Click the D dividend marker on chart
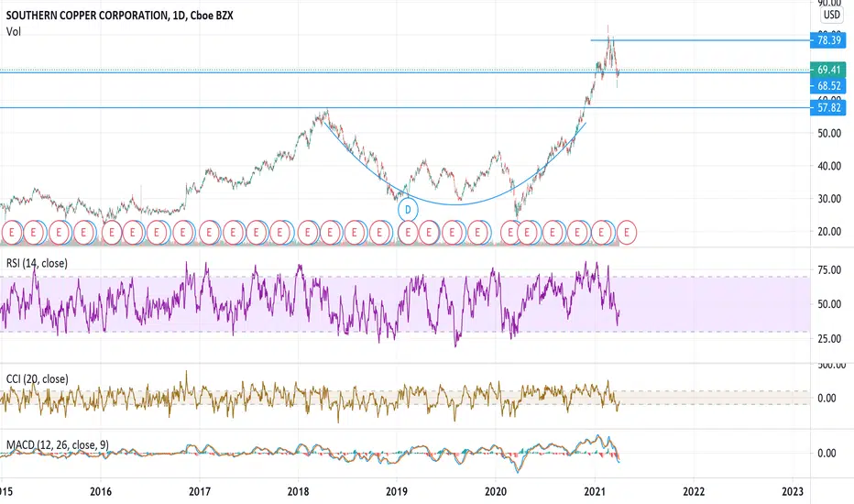 [408, 210]
